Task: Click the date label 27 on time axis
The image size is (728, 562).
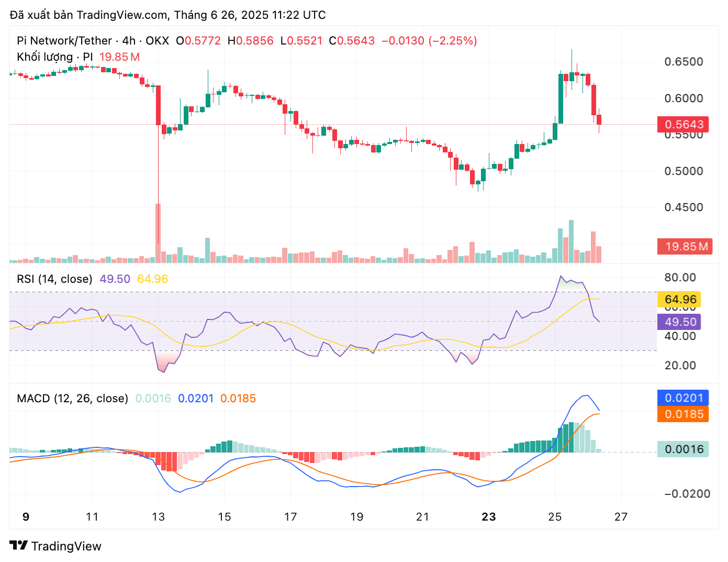Action: (x=621, y=517)
